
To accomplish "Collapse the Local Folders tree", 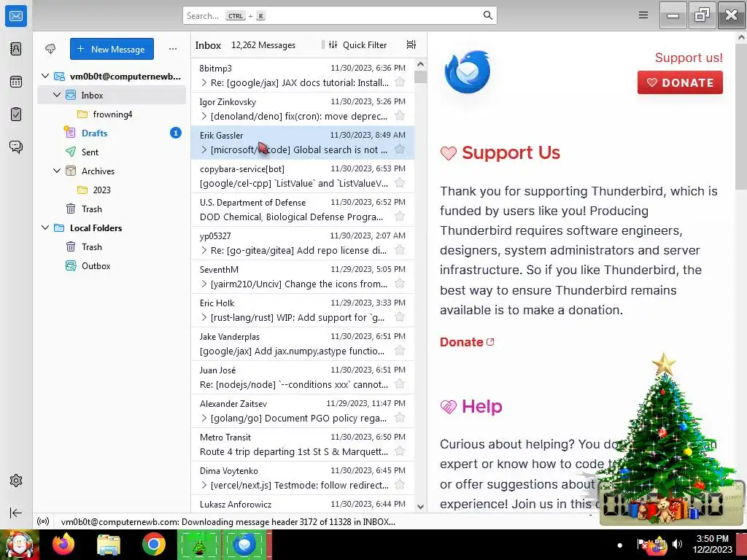I will 45,227.
